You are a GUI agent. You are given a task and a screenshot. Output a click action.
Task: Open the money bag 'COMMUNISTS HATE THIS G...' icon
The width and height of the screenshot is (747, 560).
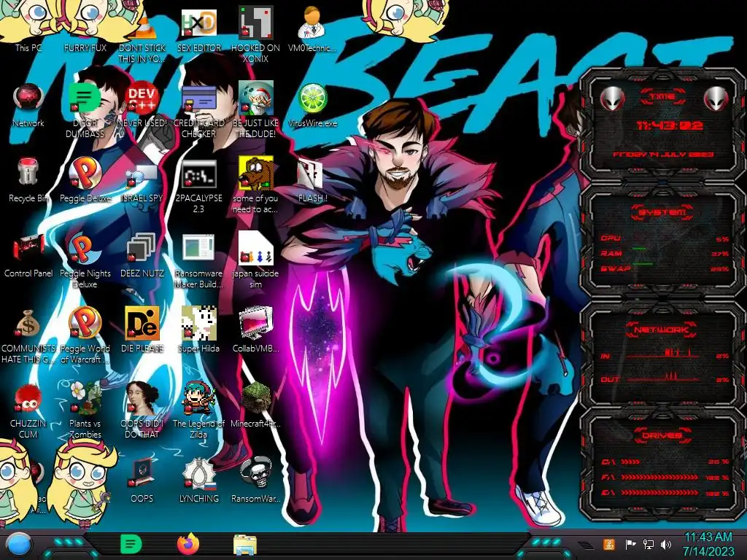[x=28, y=336]
